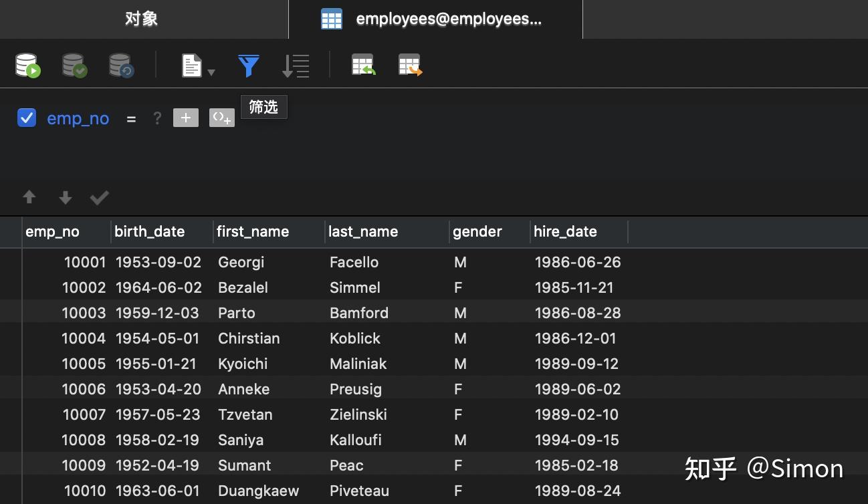Add a filter group with parentheses-plus button
The height and width of the screenshot is (504, 868).
tap(222, 118)
